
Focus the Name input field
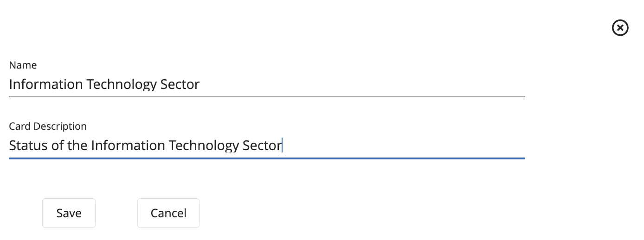click(266, 84)
